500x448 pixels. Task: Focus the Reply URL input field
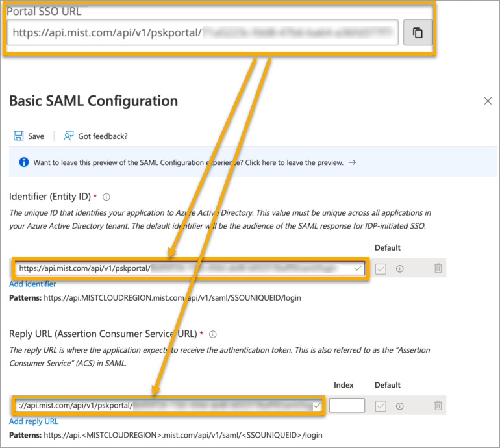[168, 406]
